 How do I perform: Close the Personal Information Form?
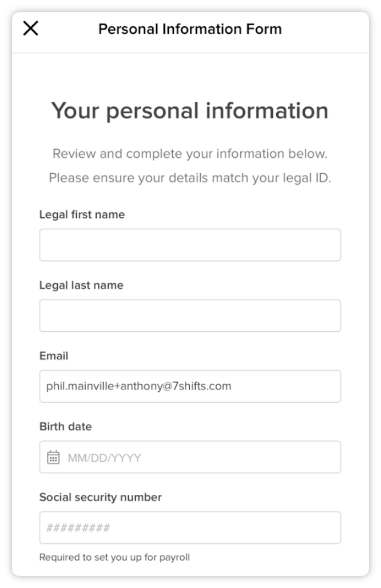coord(30,28)
